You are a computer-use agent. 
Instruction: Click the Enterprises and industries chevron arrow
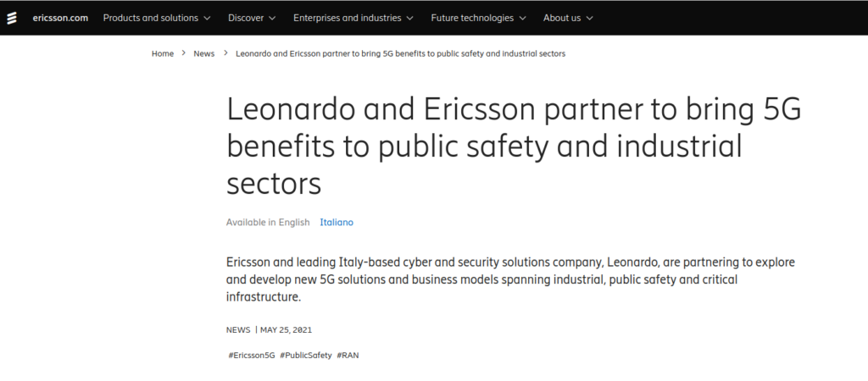pyautogui.click(x=409, y=18)
